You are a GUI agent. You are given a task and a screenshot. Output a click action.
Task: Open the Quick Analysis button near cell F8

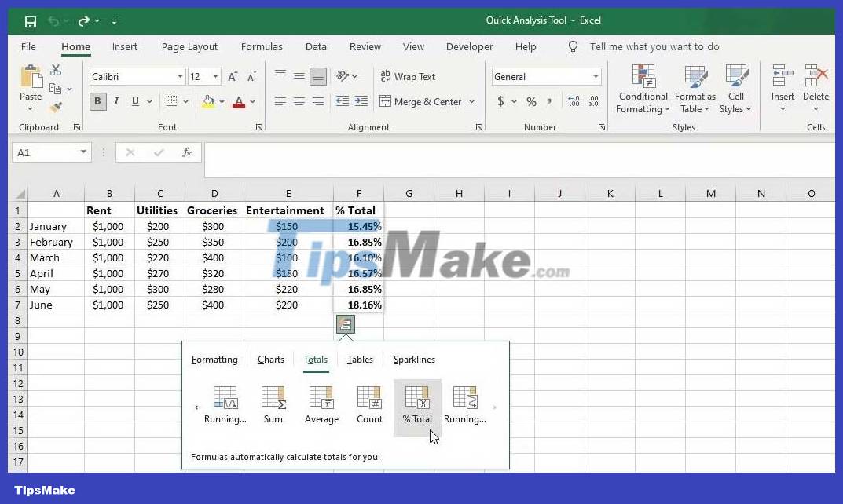(346, 323)
